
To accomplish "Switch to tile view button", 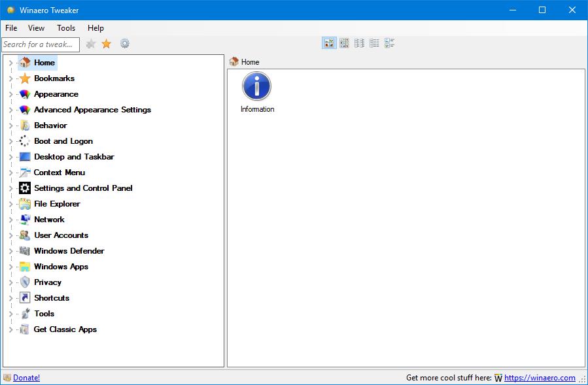I will click(x=389, y=43).
